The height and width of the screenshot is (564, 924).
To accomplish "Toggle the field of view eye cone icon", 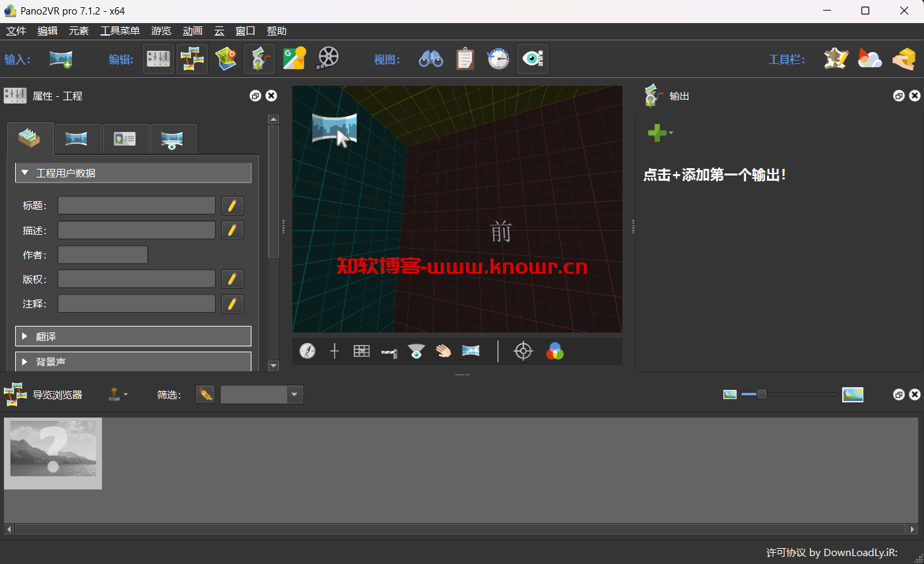I will 416,351.
